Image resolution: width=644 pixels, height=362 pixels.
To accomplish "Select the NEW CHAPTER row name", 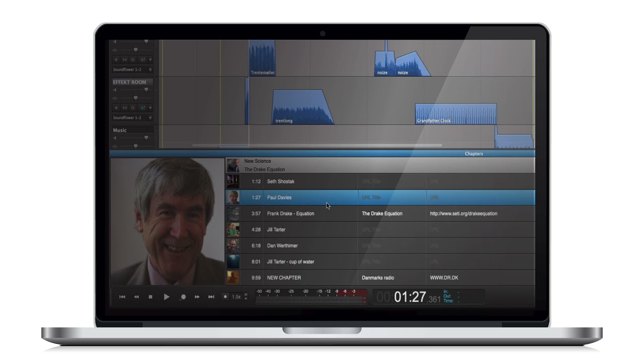I will tap(284, 278).
